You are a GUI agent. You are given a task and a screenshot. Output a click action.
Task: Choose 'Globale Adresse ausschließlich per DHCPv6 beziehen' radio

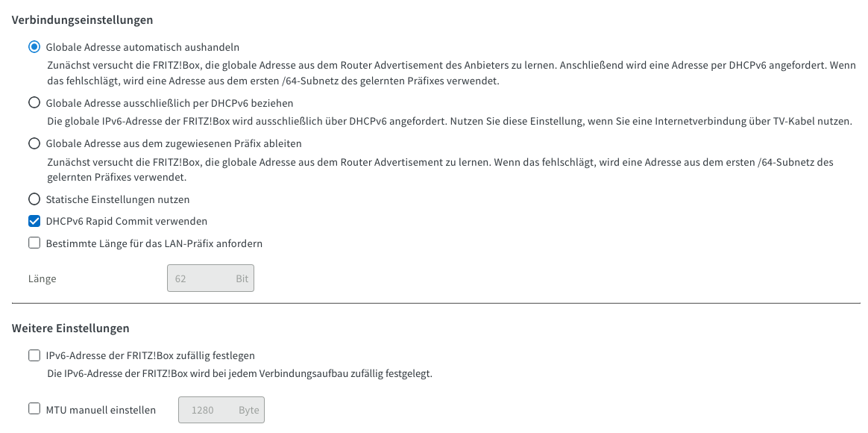[x=34, y=103]
